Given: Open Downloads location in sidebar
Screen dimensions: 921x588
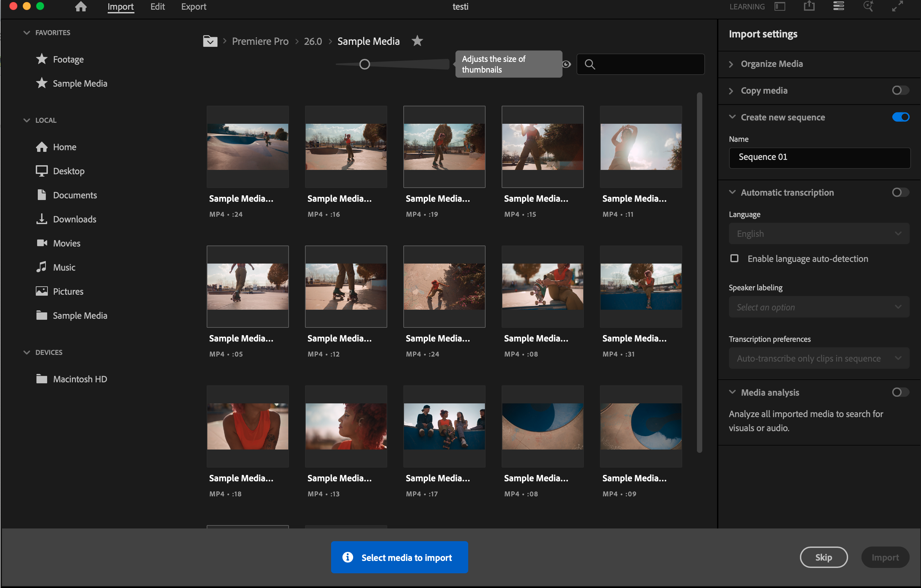Looking at the screenshot, I should coord(74,219).
